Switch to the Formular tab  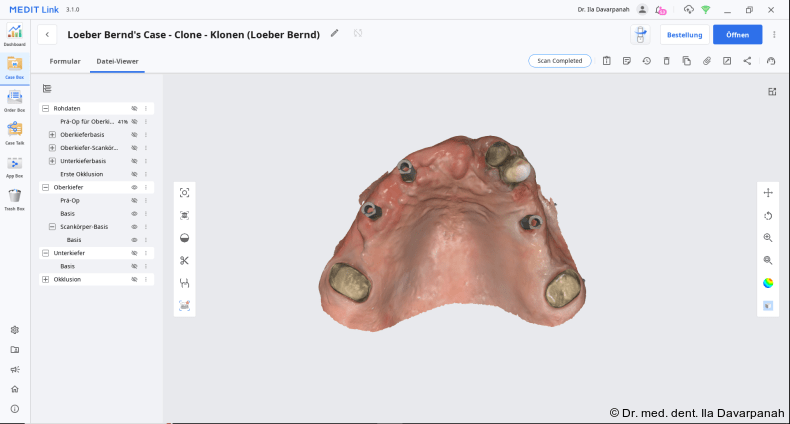[65, 61]
